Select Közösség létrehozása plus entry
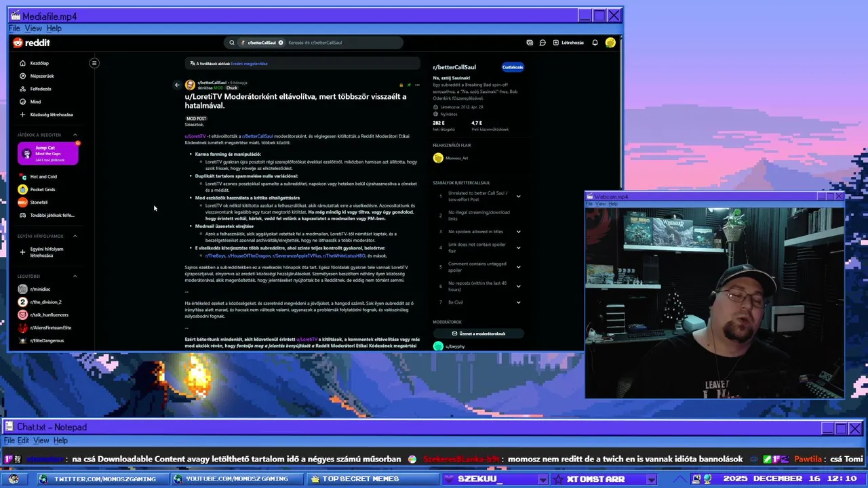Image resolution: width=868 pixels, height=488 pixels. 46,115
